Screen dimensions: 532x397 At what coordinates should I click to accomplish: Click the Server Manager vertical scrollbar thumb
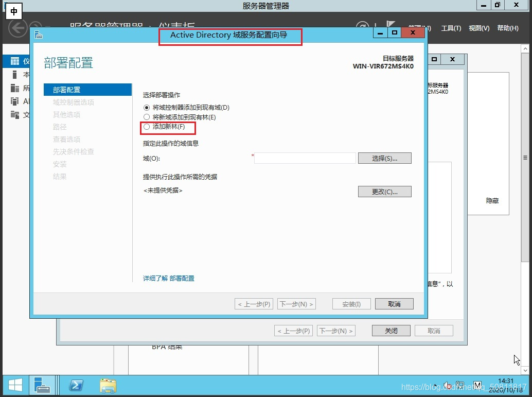[x=525, y=158]
